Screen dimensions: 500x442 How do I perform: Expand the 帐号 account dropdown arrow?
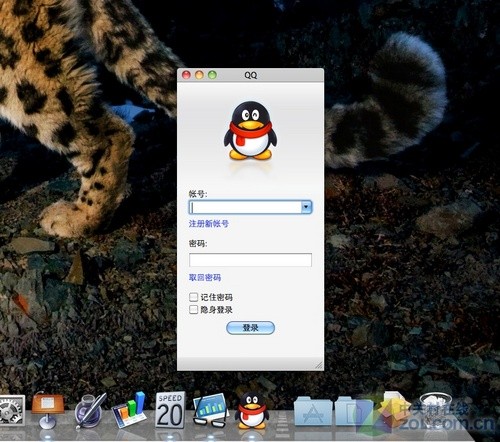(x=306, y=207)
